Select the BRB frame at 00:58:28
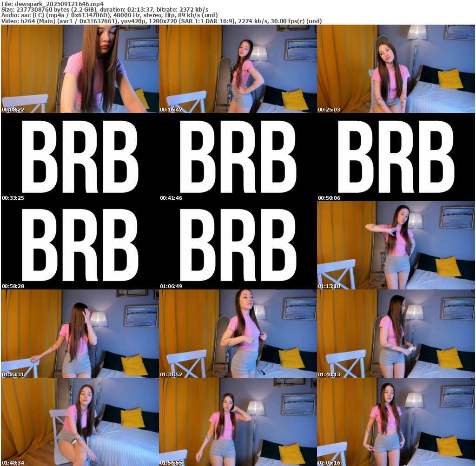 [80, 245]
